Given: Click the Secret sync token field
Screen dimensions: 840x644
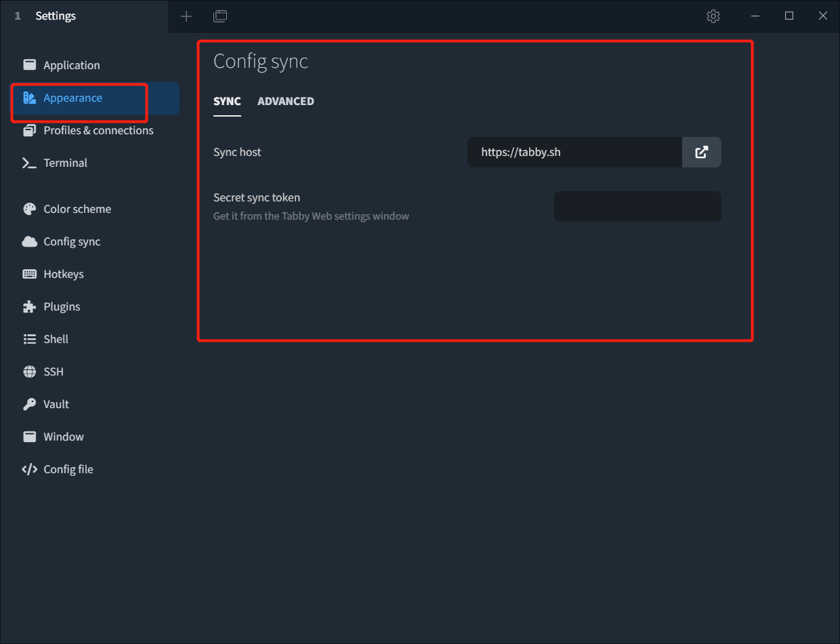Looking at the screenshot, I should coord(637,206).
